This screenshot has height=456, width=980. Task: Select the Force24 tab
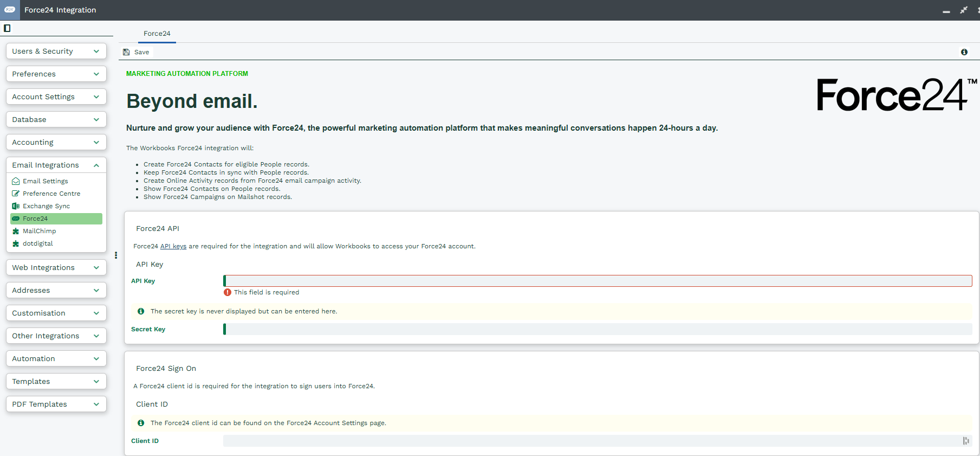[x=157, y=34]
